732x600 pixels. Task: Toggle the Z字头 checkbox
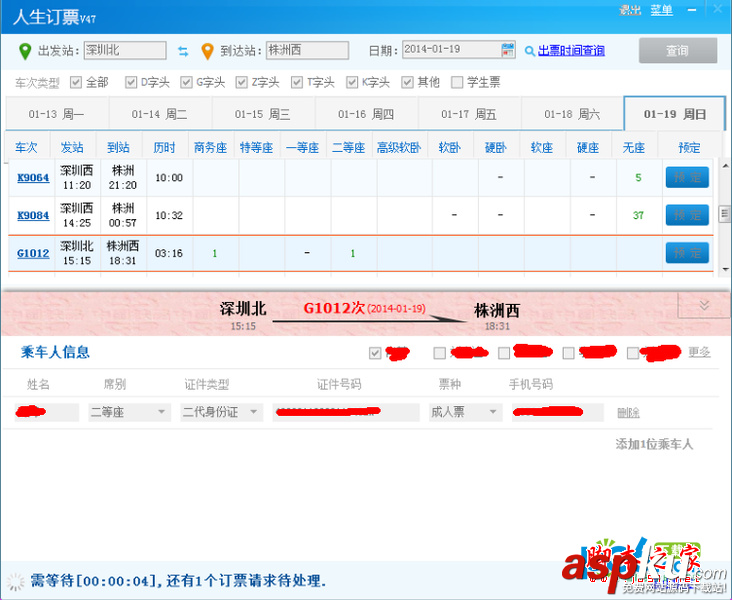pyautogui.click(x=241, y=83)
